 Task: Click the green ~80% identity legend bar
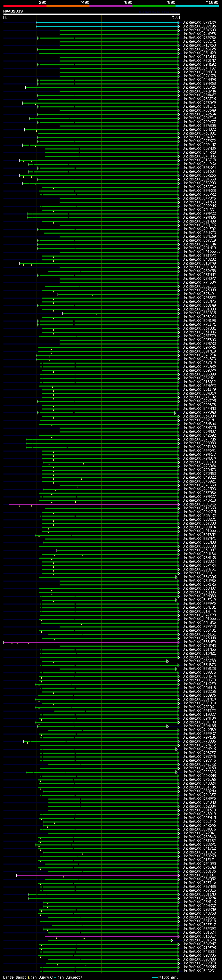coord(154,7)
